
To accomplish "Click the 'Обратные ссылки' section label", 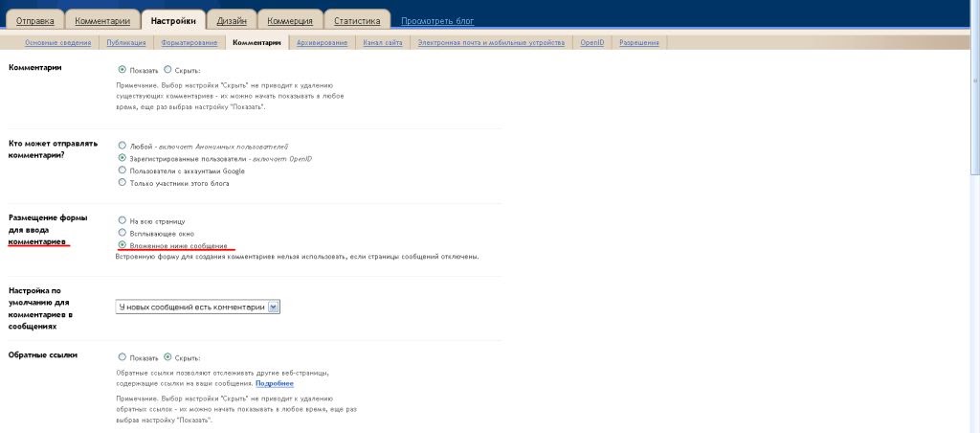I will tap(43, 354).
